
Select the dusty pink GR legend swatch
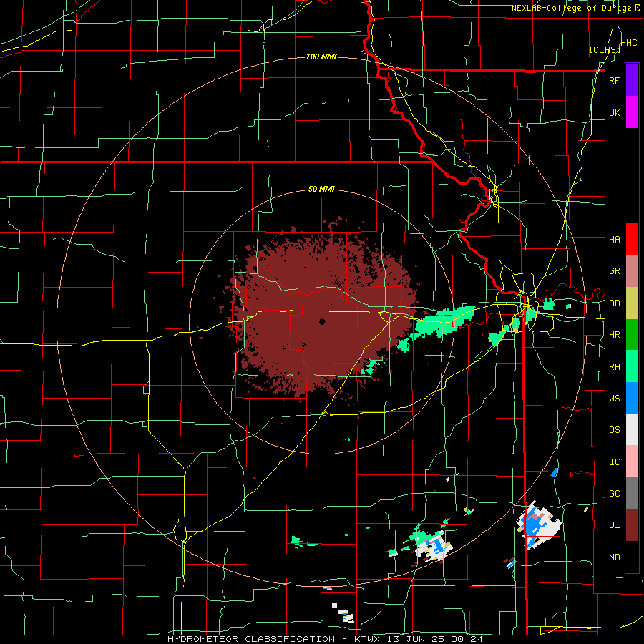click(632, 271)
